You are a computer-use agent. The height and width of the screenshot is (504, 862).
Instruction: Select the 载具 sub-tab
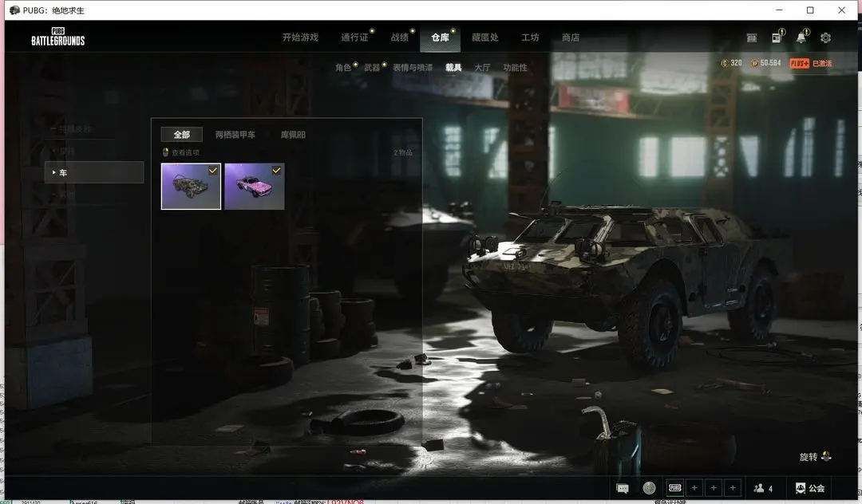click(x=453, y=68)
